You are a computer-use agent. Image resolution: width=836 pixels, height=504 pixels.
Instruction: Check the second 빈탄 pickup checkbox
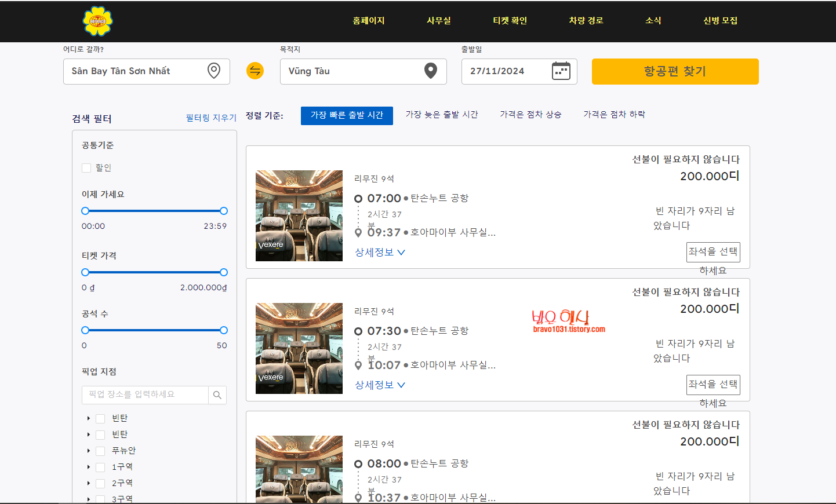tap(100, 435)
